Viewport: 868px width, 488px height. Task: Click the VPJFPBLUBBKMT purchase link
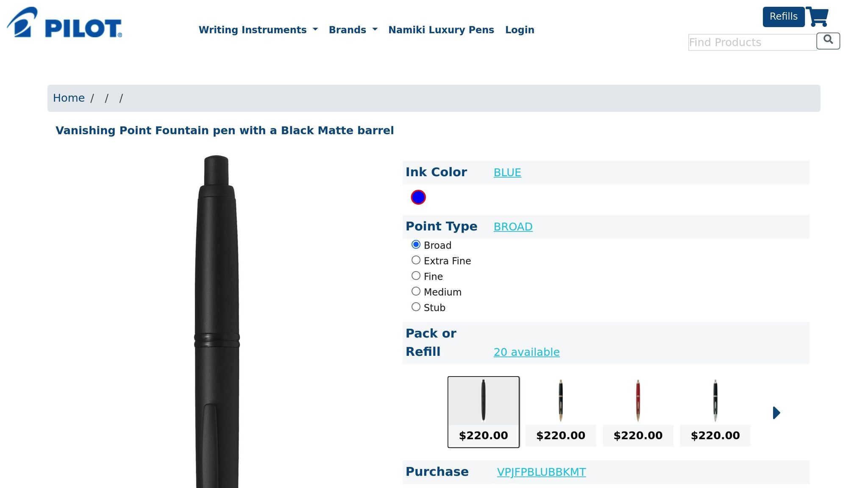(x=541, y=471)
